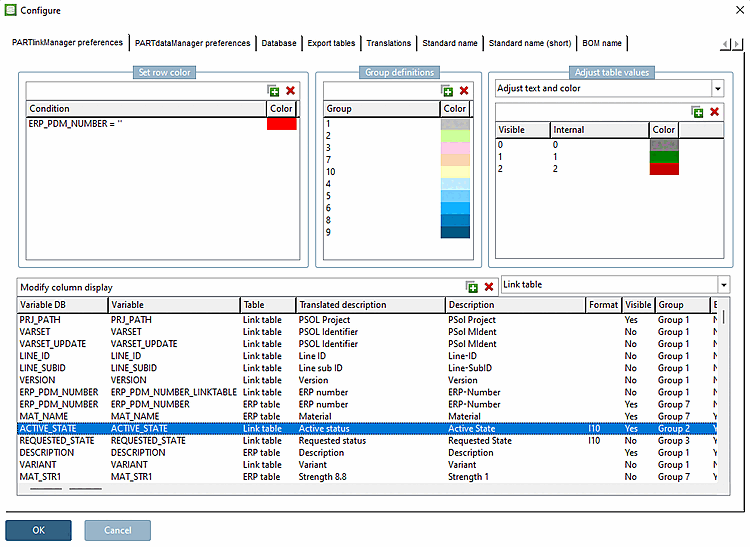Pick the green swatch for value 1

(664, 157)
